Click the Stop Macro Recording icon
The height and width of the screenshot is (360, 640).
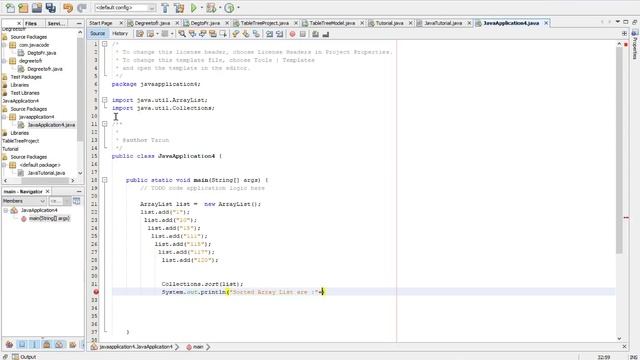[302, 34]
